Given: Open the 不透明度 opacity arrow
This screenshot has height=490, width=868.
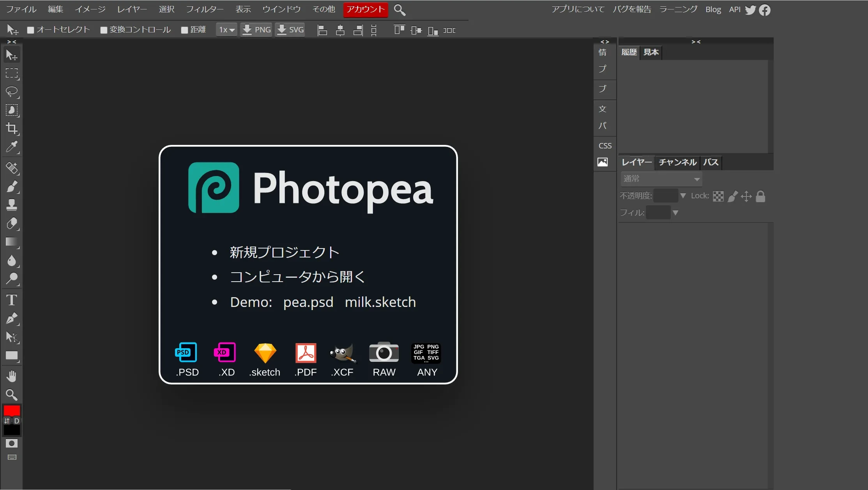Looking at the screenshot, I should (683, 196).
